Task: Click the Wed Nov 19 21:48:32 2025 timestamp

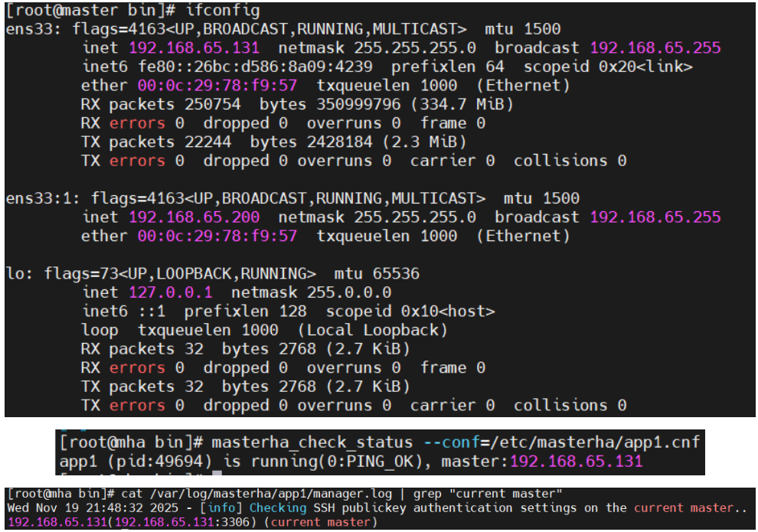Action: [x=93, y=508]
